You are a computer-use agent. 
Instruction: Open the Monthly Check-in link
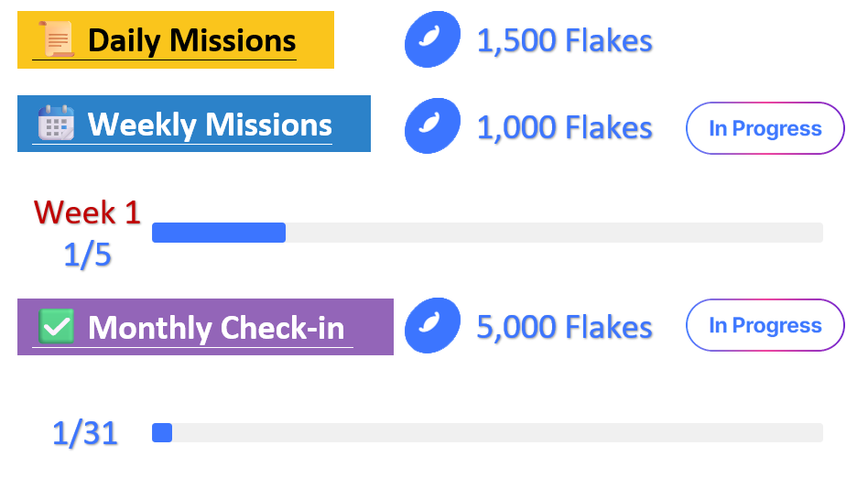(x=216, y=328)
